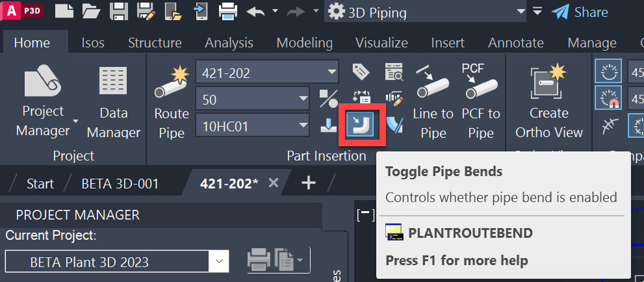The image size is (644, 282).
Task: Run the PCF to Pipe command
Action: [x=481, y=103]
